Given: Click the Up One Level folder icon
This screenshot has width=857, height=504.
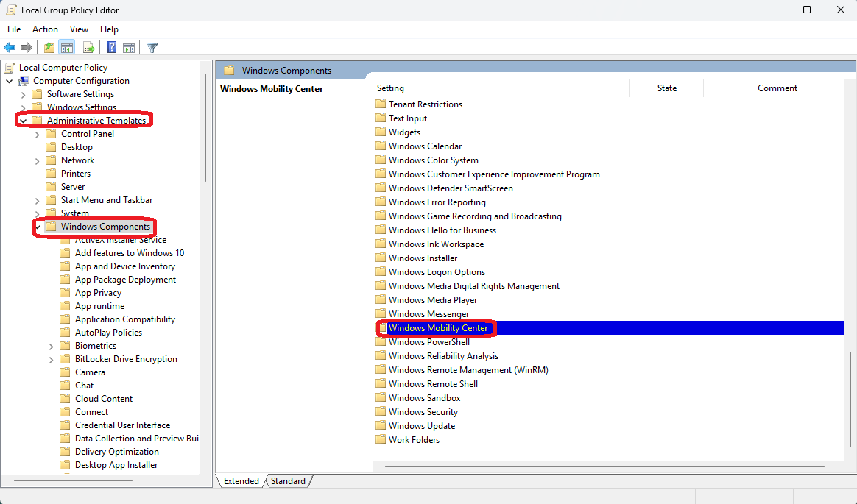Looking at the screenshot, I should [x=49, y=48].
